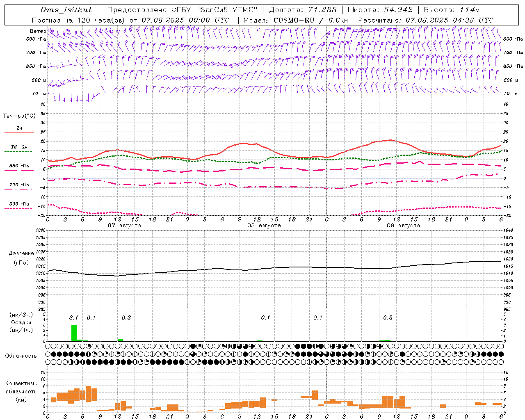The image size is (525, 420).
Task: Click the 500 гПа temperature legend entry
Action: [19, 203]
